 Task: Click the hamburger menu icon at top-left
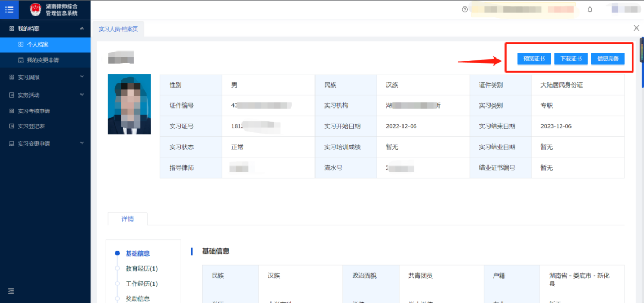[9, 9]
